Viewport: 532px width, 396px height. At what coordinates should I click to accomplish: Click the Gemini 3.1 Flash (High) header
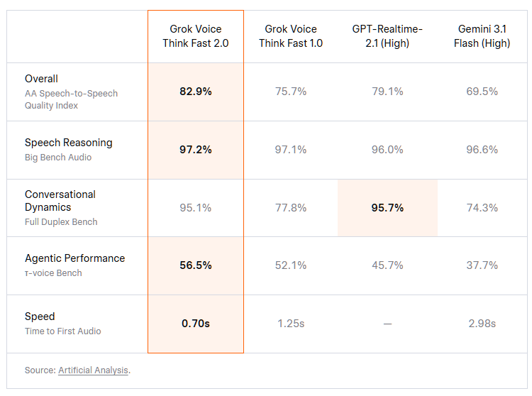click(482, 36)
